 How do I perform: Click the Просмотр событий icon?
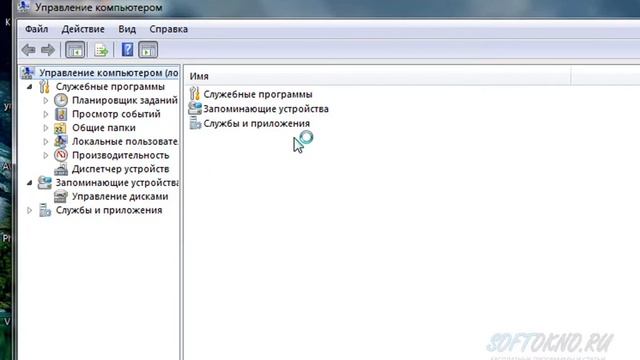click(61, 114)
